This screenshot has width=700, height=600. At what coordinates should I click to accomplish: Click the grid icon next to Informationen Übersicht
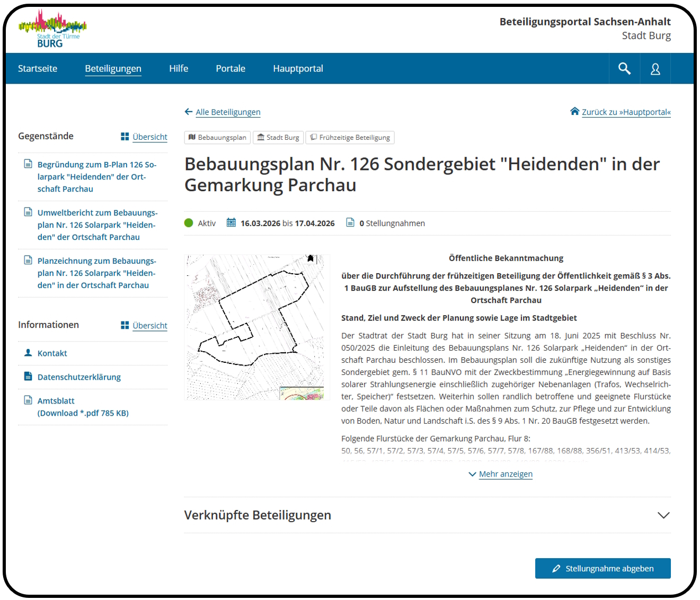[x=125, y=325]
